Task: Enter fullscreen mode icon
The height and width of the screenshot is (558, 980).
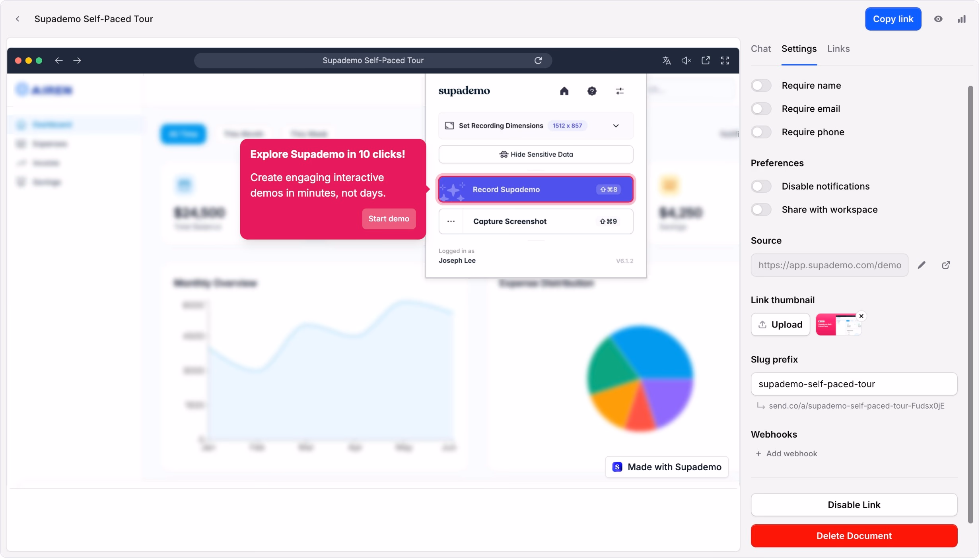Action: click(725, 60)
